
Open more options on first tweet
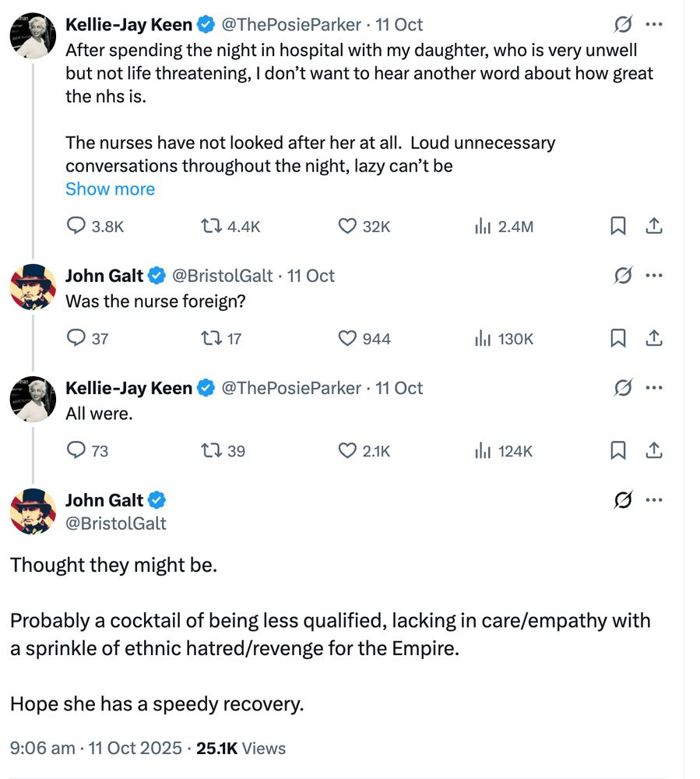click(654, 25)
